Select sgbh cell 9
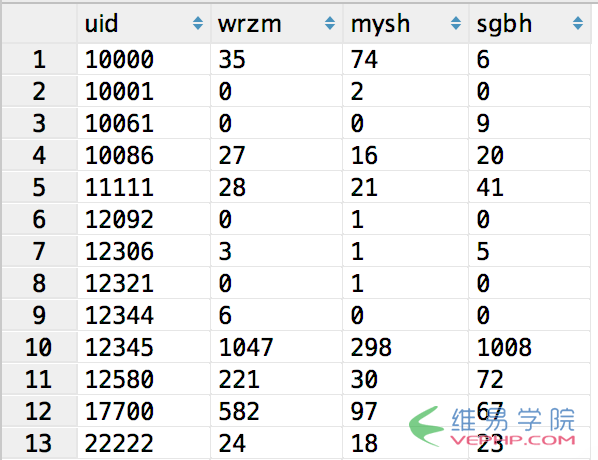Screen dimensions: 598x460 (x=530, y=123)
